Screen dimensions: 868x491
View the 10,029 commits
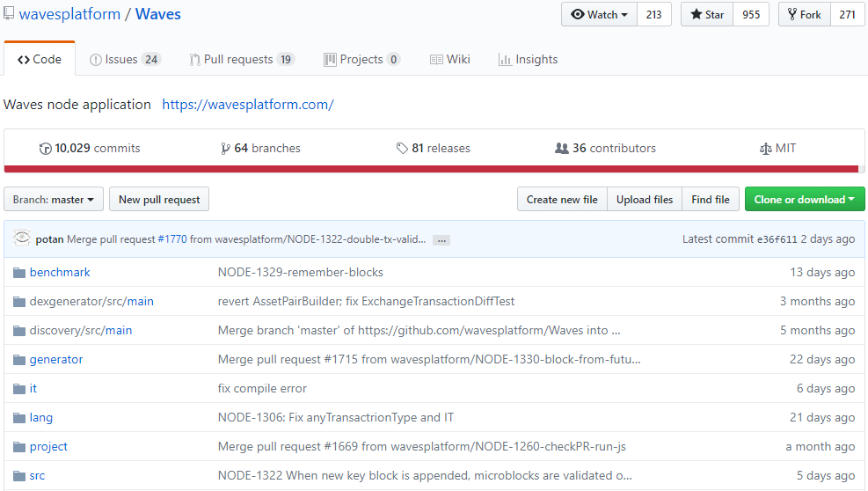(x=90, y=149)
